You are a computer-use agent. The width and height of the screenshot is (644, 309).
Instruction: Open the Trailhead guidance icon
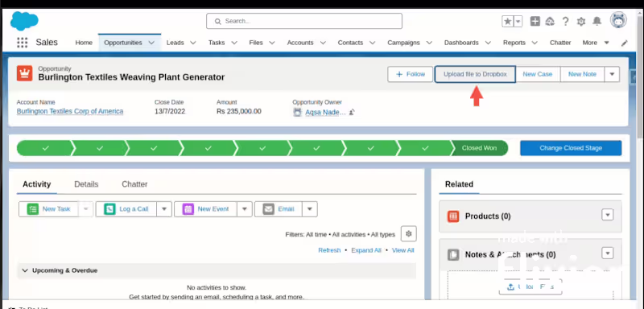[550, 22]
